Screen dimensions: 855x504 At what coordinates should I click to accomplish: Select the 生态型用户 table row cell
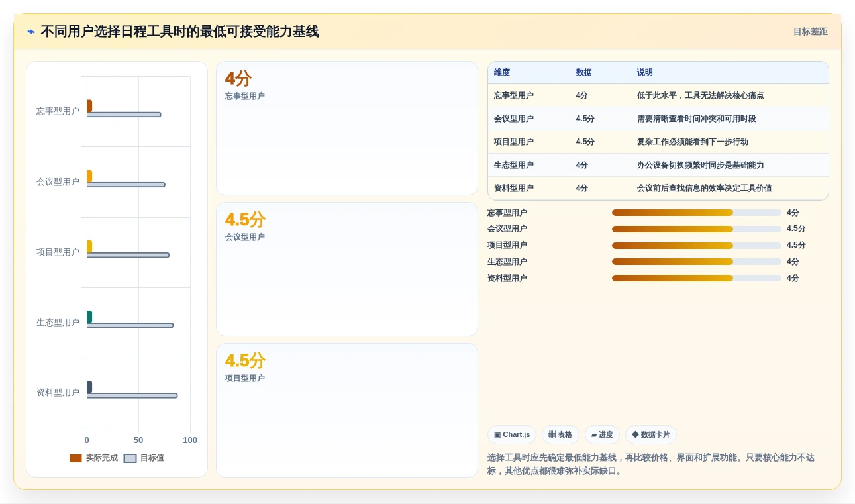514,165
